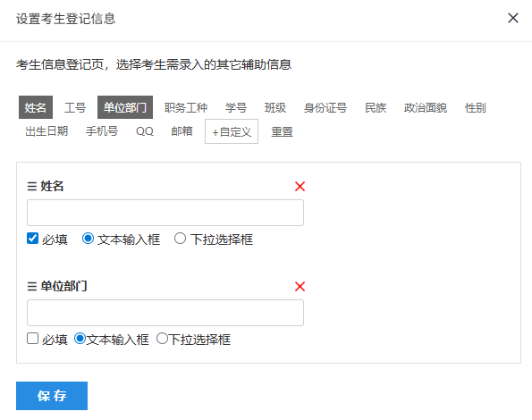Focus the 姓名 text input box
The width and height of the screenshot is (532, 420).
coord(165,213)
